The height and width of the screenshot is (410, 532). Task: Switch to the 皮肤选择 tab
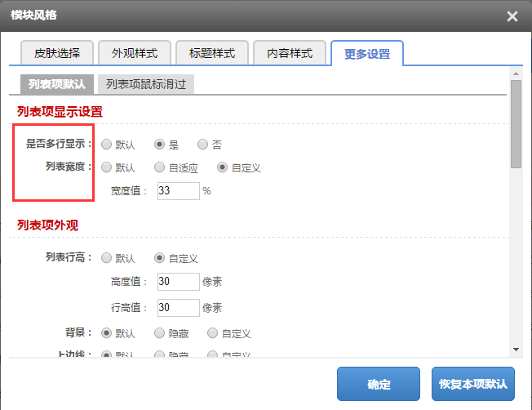point(57,53)
